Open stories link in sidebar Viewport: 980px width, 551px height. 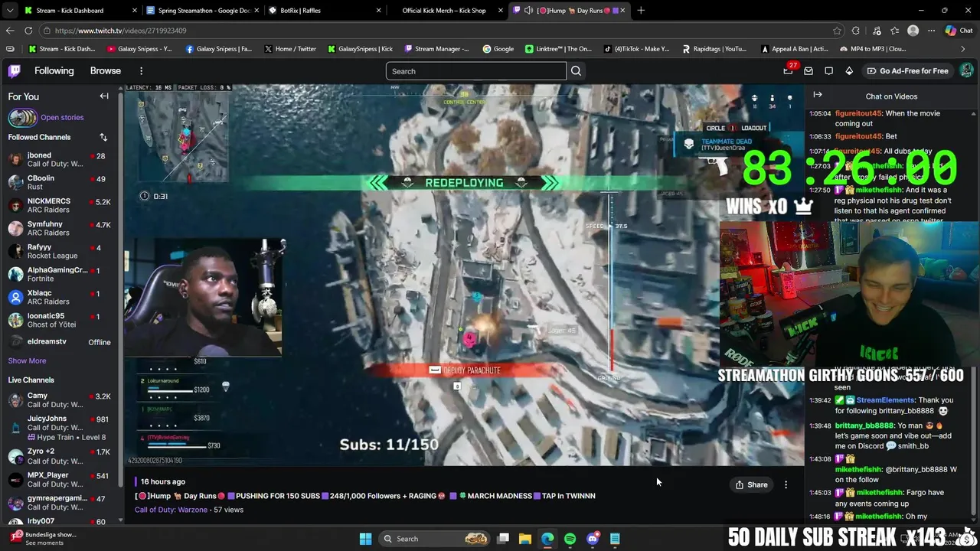[x=62, y=118]
